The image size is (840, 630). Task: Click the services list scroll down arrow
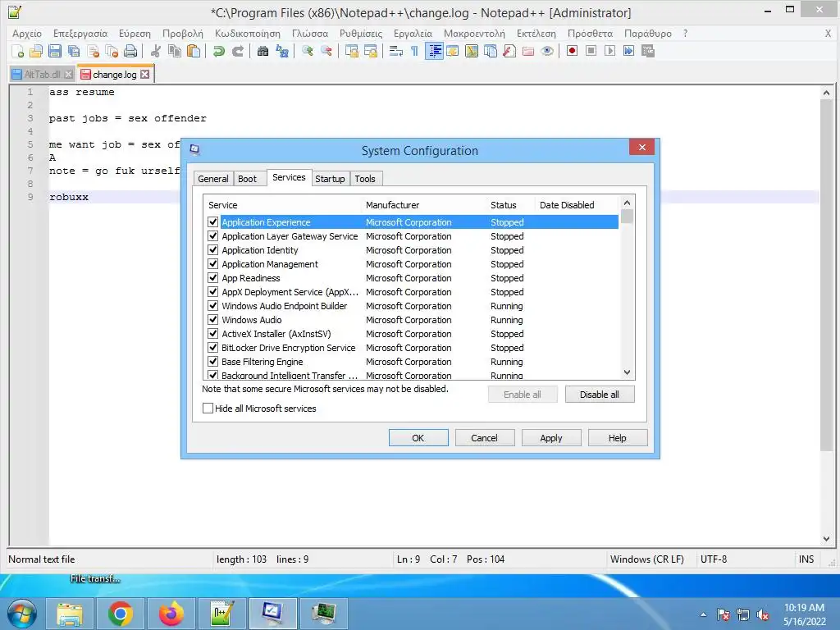[627, 372]
